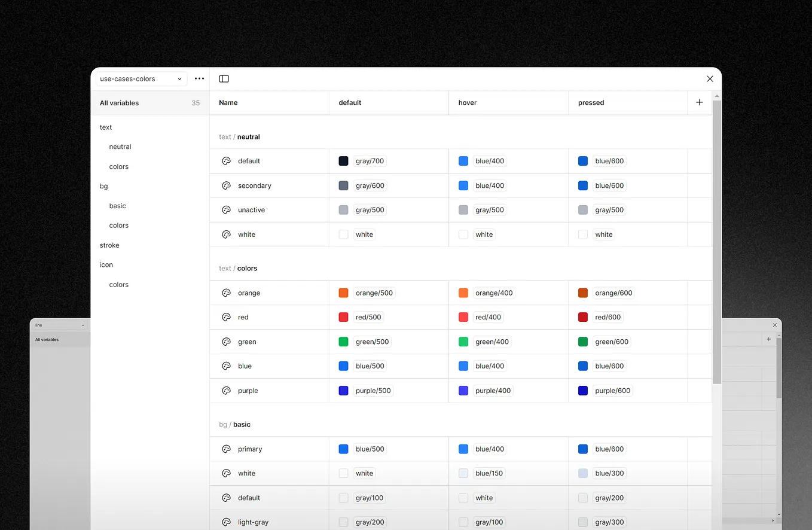Click the color variable icon beside "purple"
Screen dimensions: 812x530
tap(226, 390)
